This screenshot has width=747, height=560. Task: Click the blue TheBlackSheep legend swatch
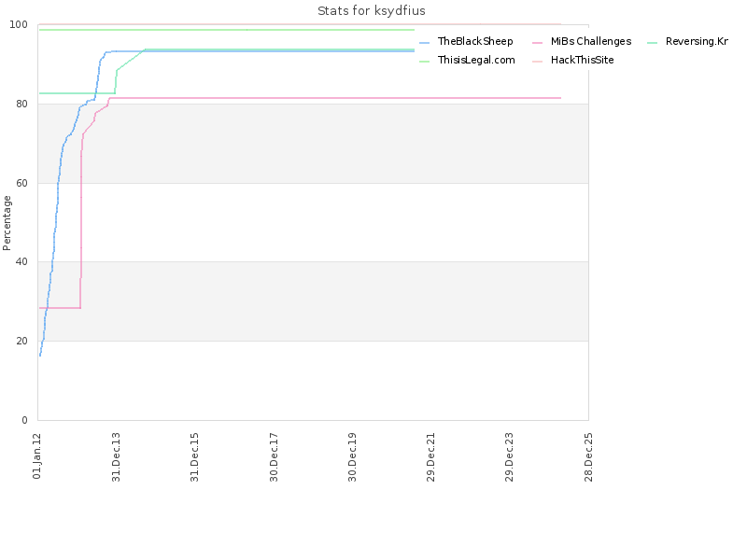[x=425, y=43]
